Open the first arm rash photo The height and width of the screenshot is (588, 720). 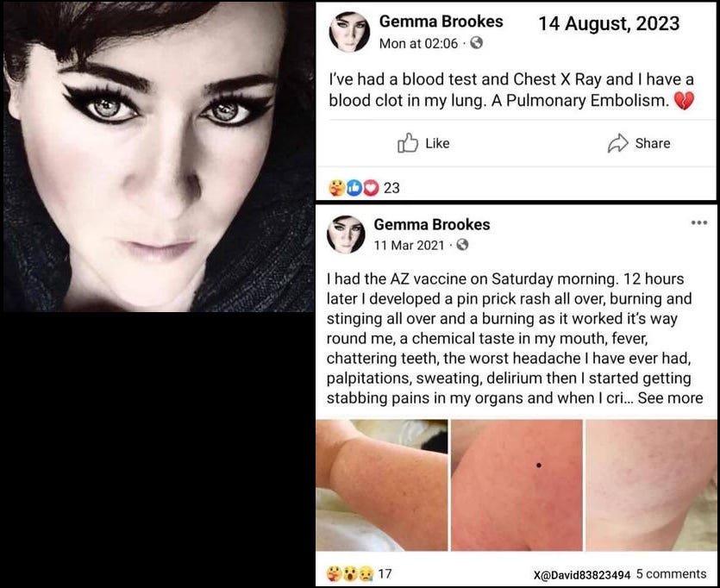click(x=382, y=485)
